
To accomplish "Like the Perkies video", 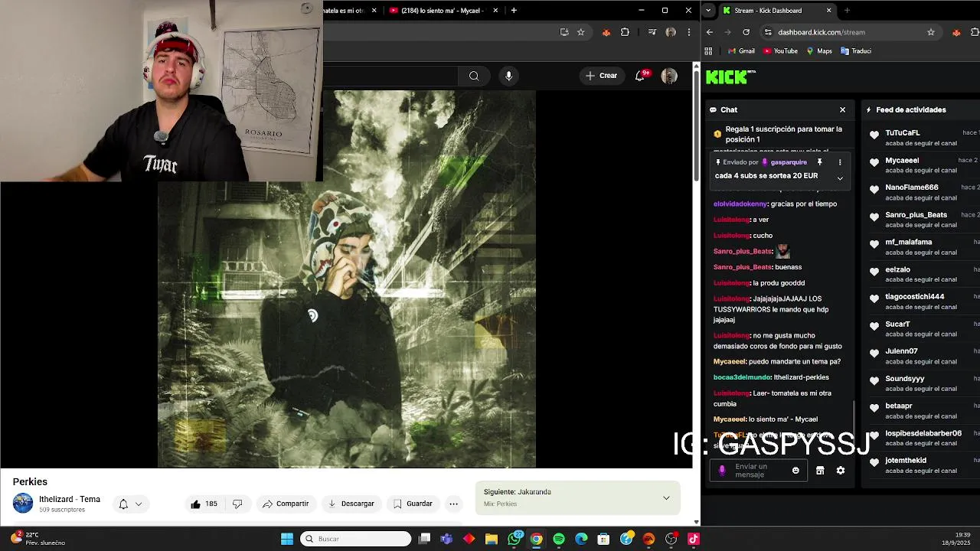I will click(204, 504).
